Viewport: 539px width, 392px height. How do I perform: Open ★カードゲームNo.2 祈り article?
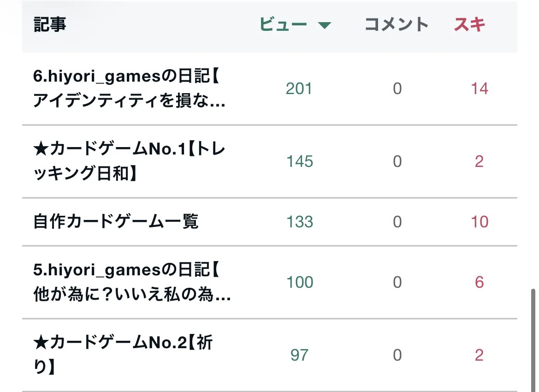123,355
